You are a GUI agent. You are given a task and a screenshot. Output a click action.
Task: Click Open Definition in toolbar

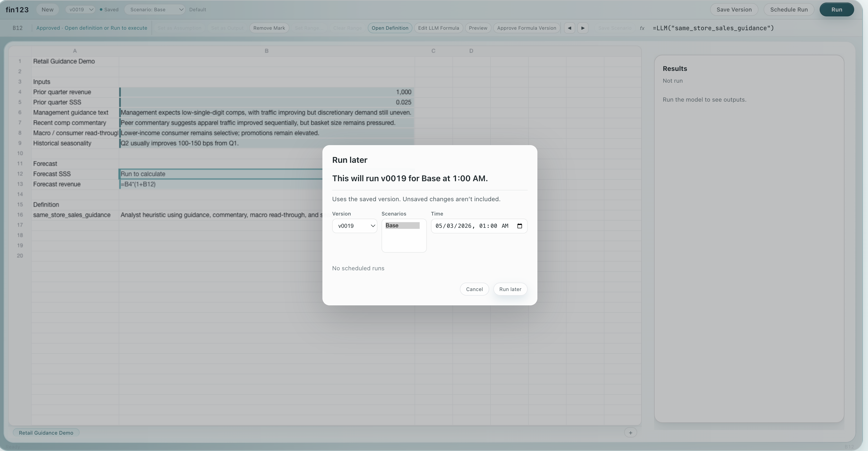click(390, 28)
